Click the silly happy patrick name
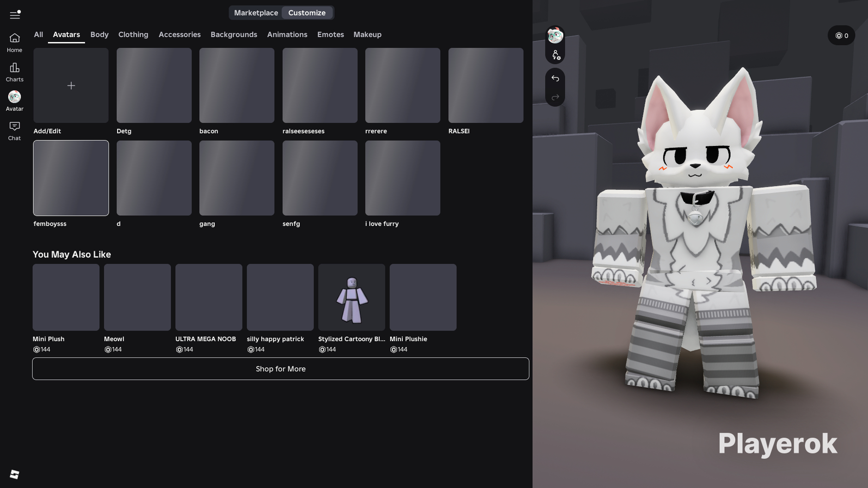 275,339
